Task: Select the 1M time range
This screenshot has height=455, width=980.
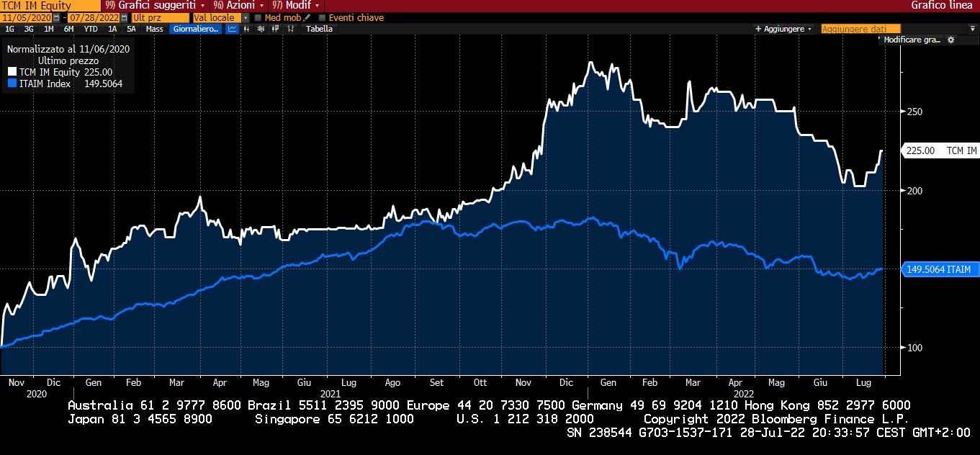Action: click(49, 29)
